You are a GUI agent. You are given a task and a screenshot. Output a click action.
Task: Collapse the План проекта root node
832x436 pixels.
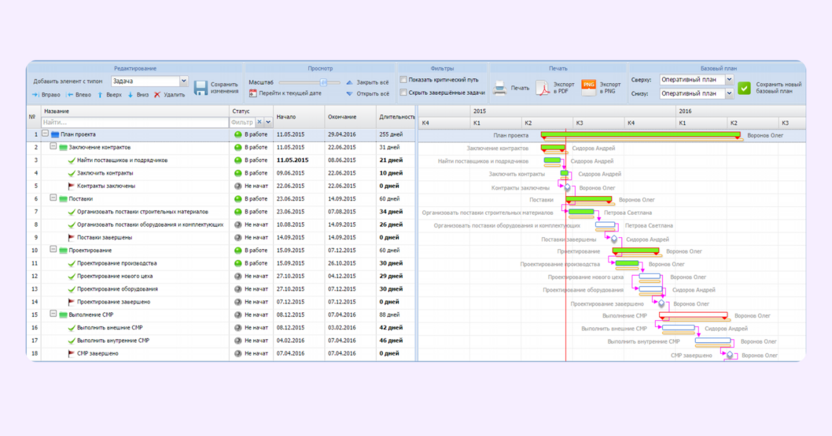pyautogui.click(x=45, y=134)
